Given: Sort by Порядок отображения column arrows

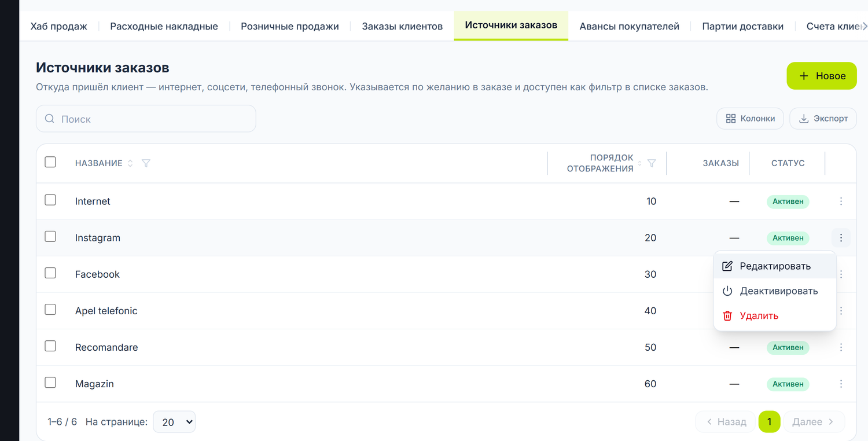Looking at the screenshot, I should coord(639,164).
